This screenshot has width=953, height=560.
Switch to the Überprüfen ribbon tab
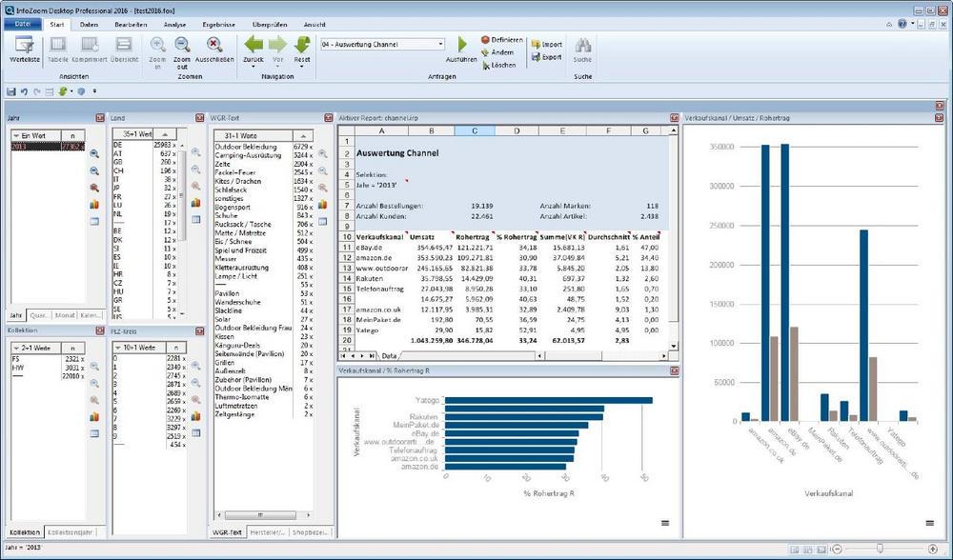pyautogui.click(x=270, y=25)
